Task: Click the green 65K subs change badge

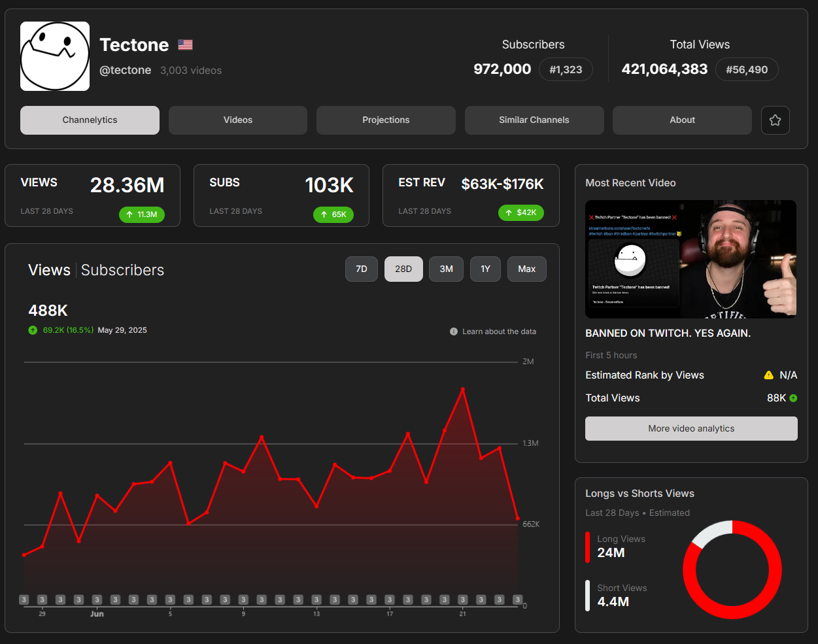Action: [333, 214]
